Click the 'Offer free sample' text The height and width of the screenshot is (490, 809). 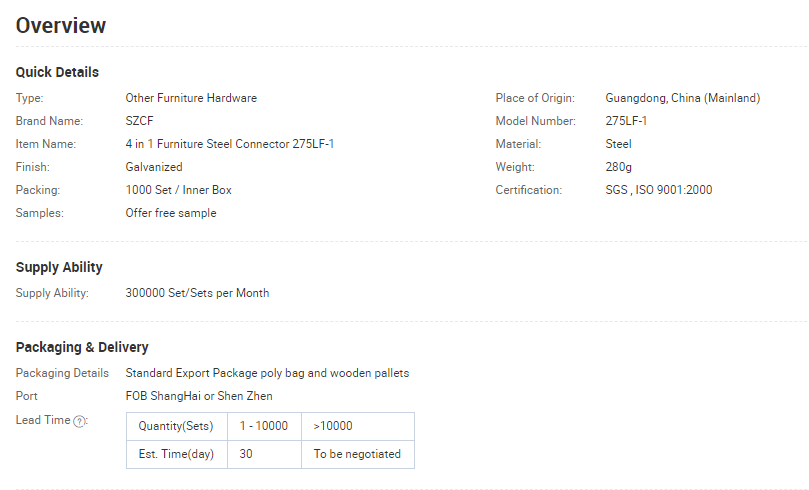(x=171, y=213)
